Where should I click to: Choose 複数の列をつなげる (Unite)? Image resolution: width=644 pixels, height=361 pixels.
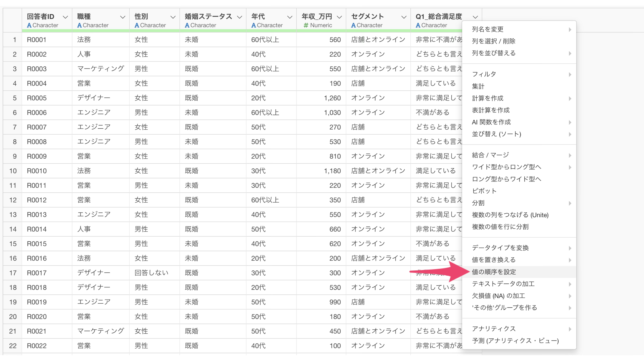click(519, 215)
